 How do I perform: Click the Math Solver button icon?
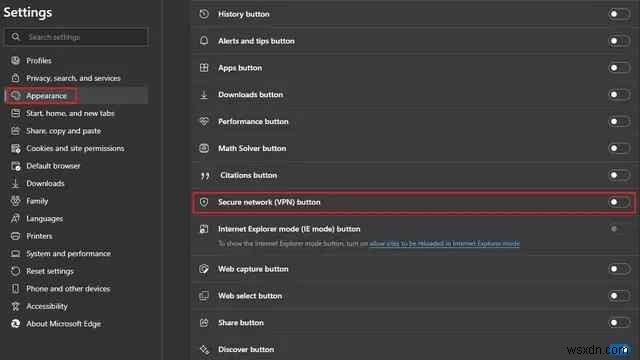tap(204, 148)
